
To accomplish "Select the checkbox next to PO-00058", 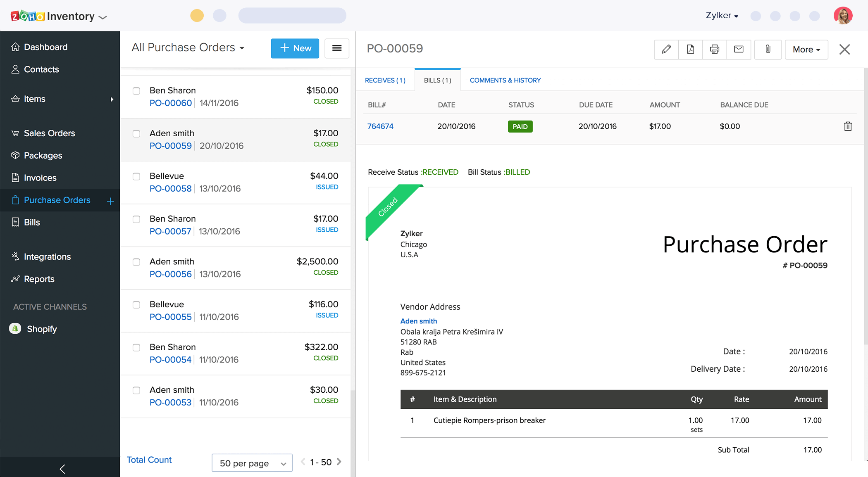I will pos(136,176).
